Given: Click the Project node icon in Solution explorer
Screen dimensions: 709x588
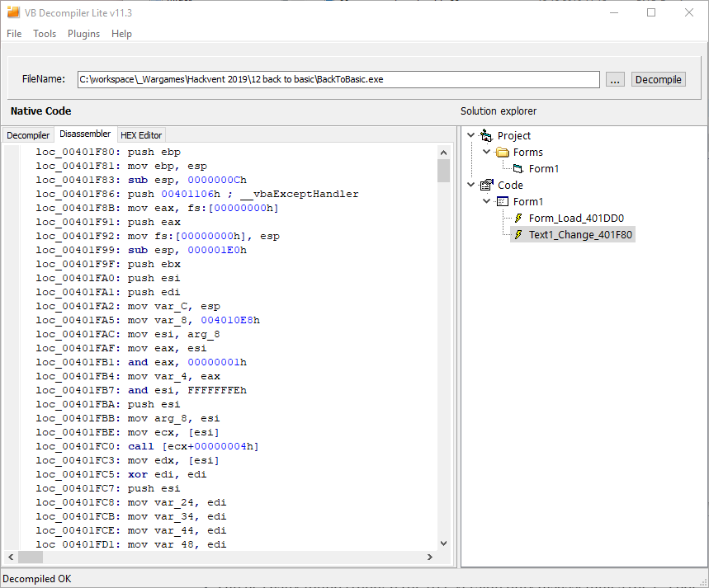Looking at the screenshot, I should (486, 135).
